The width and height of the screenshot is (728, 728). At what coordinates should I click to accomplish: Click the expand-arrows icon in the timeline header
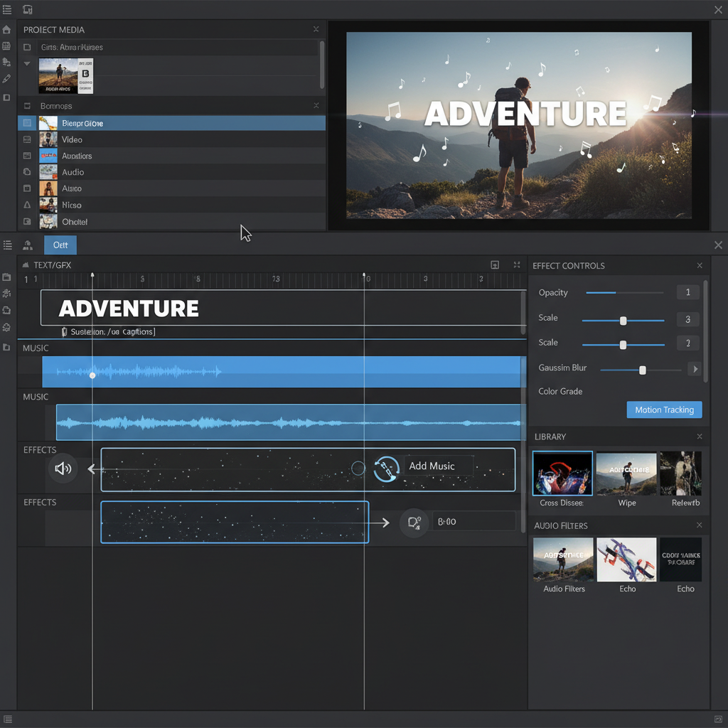click(517, 264)
